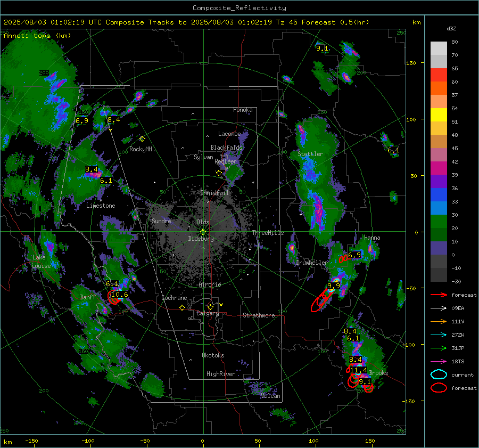This screenshot has height=448, width=479.
Task: Click the white 09EA arrow in legend
Action: (439, 308)
